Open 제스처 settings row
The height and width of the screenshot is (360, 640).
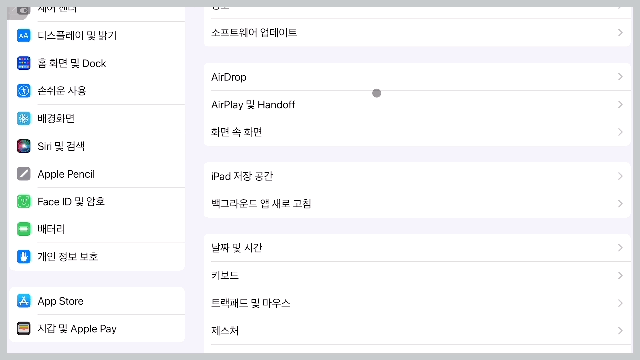(418, 331)
